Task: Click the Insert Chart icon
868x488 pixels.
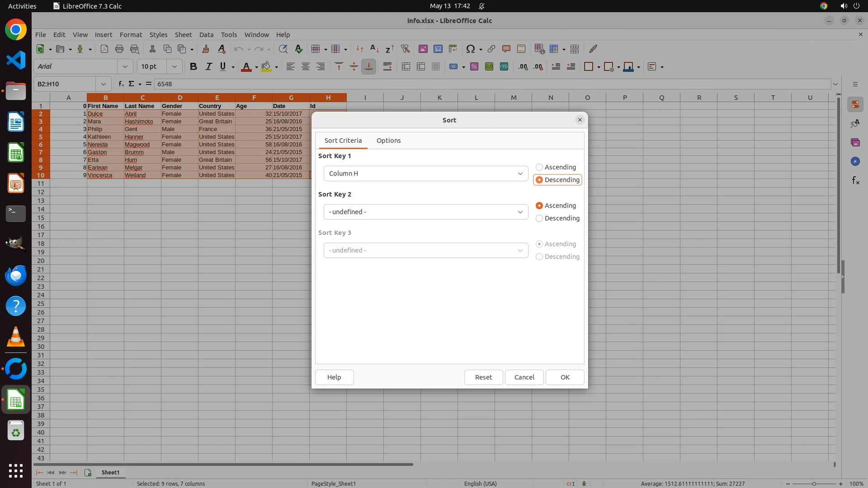Action: 438,49
